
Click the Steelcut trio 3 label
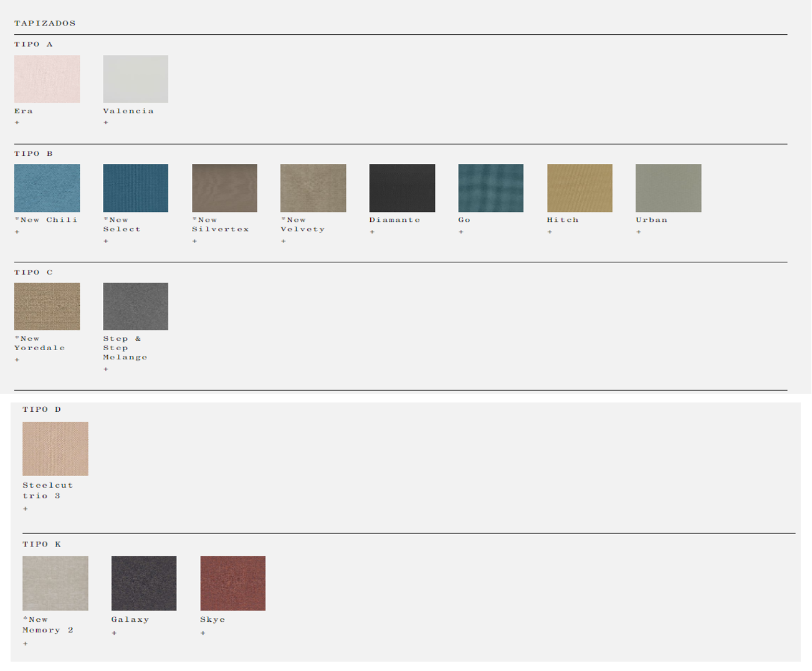(48, 490)
